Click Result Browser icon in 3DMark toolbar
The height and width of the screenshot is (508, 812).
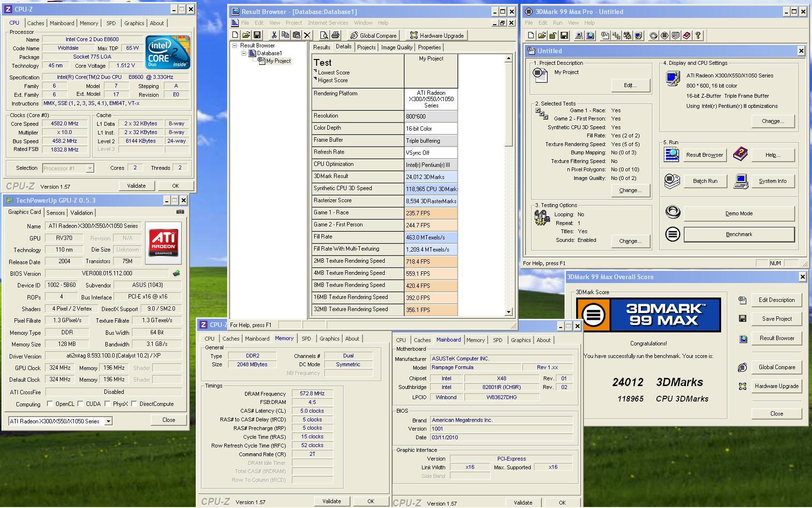coord(590,35)
